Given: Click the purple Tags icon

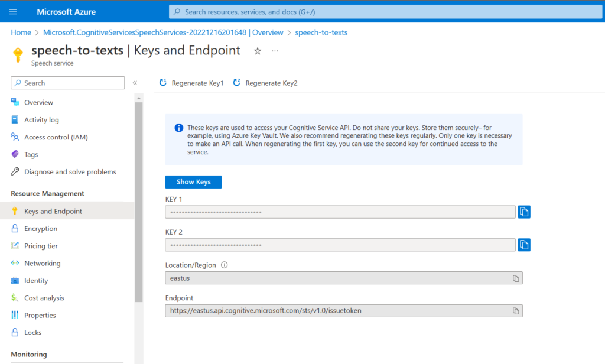Looking at the screenshot, I should (15, 154).
